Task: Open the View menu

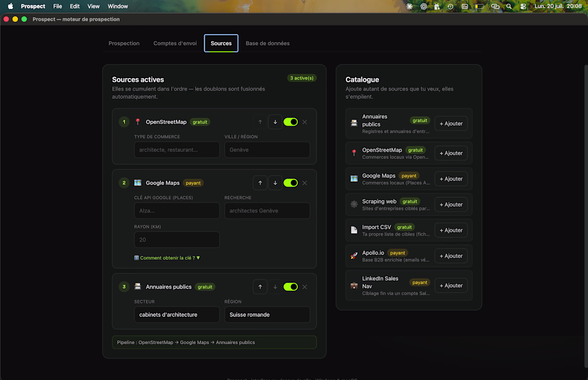Action: tap(94, 6)
